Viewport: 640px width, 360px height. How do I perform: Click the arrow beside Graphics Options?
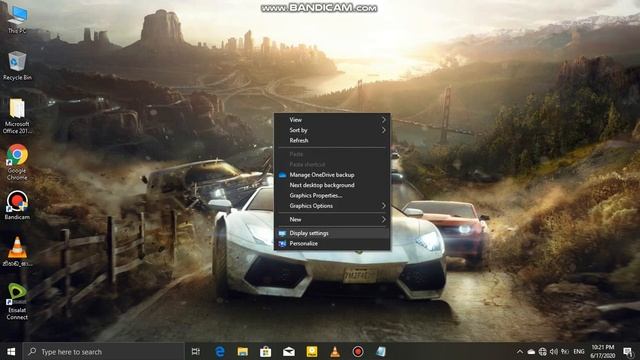pyautogui.click(x=384, y=206)
